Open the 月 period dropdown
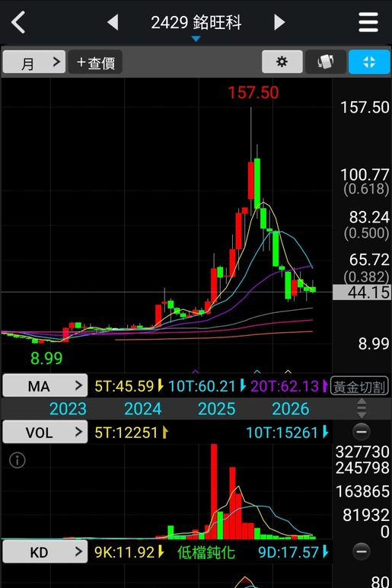 click(34, 62)
